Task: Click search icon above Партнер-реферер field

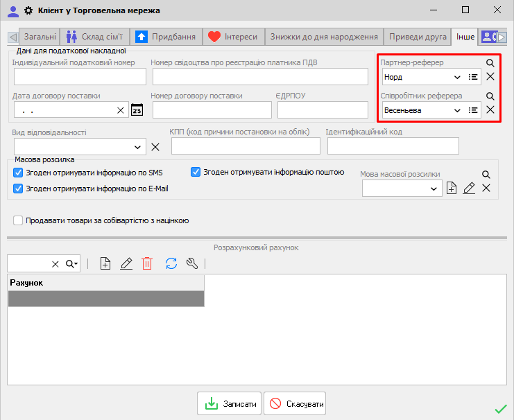Action: 490,63
